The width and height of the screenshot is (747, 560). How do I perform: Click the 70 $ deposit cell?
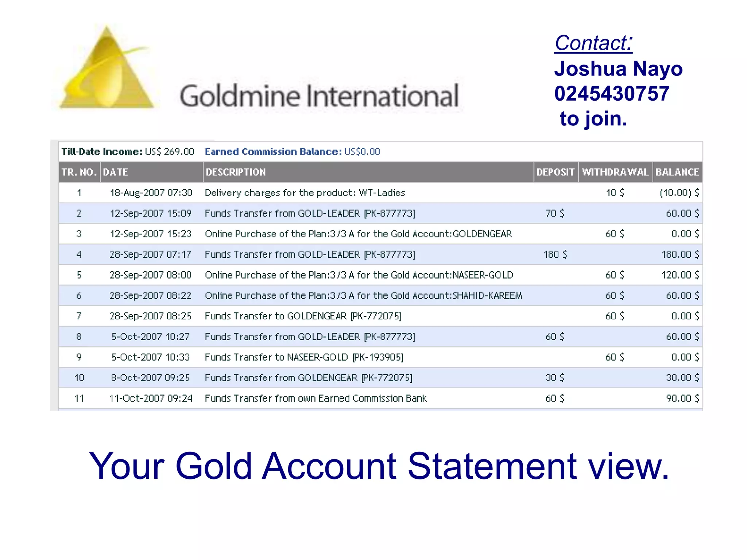tap(555, 213)
